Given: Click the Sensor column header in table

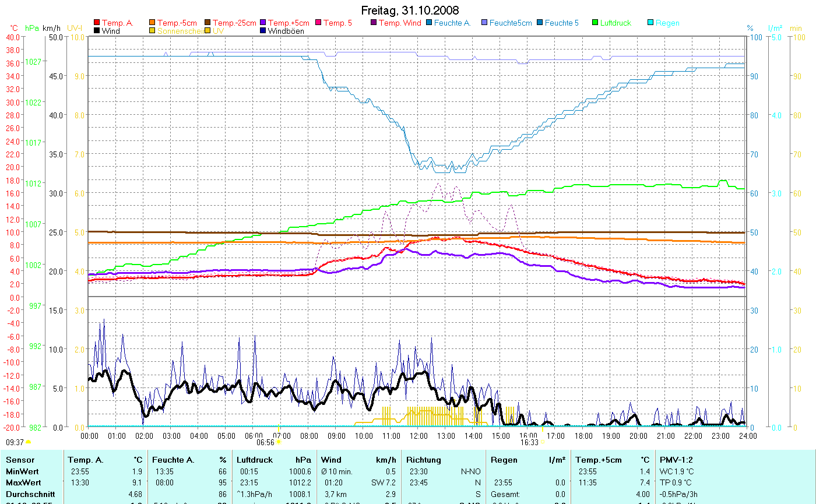Looking at the screenshot, I should (x=20, y=460).
